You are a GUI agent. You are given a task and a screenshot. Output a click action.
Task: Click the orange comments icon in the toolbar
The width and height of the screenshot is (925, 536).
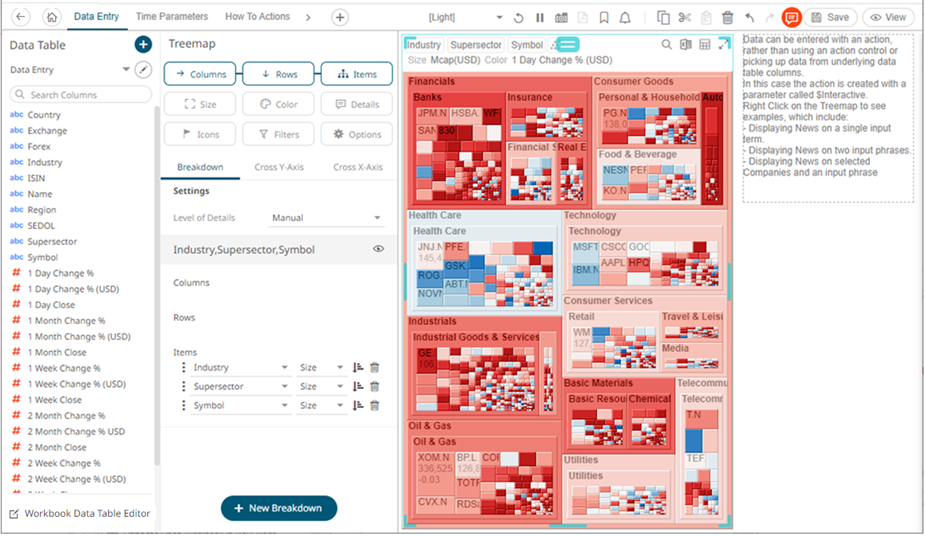791,17
